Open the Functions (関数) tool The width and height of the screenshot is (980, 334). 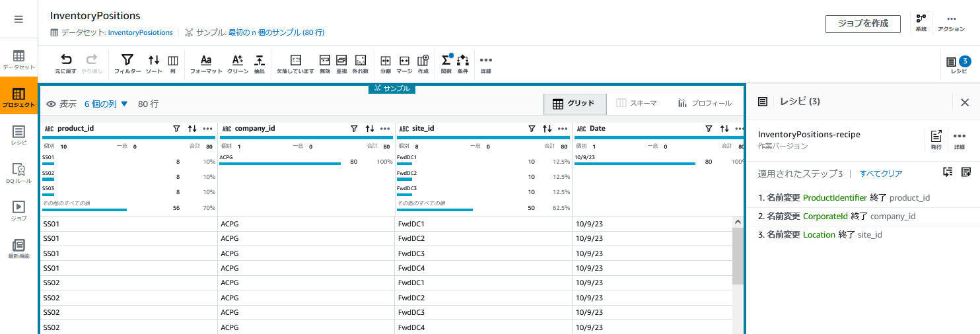click(446, 63)
